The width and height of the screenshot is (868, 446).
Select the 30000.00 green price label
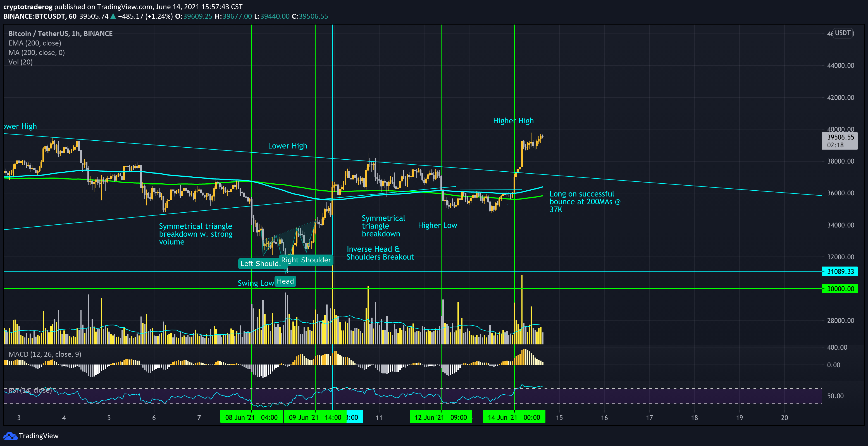pos(840,289)
